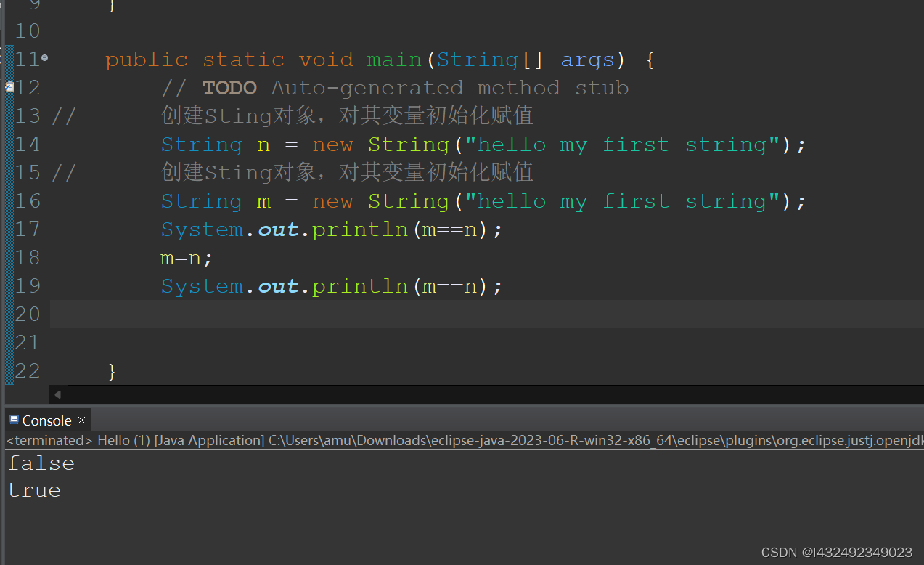Click the Console view icon on the Console tab
Image resolution: width=924 pixels, height=565 pixels.
pyautogui.click(x=14, y=420)
